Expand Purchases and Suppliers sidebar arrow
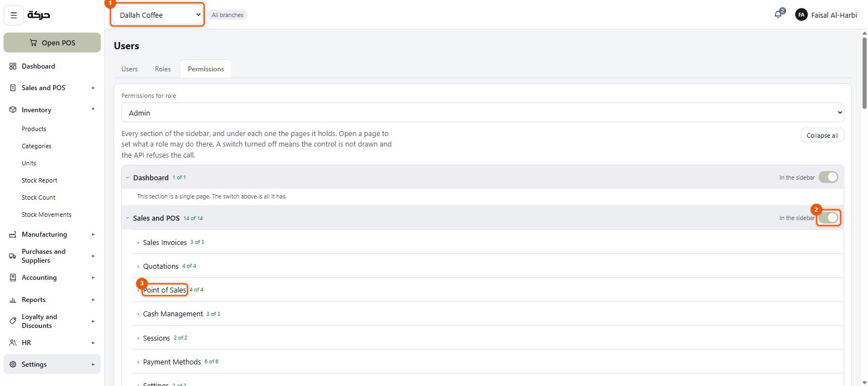 point(93,256)
